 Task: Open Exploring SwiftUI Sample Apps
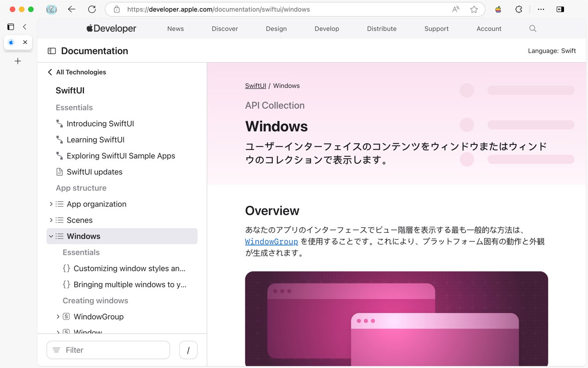tap(121, 156)
